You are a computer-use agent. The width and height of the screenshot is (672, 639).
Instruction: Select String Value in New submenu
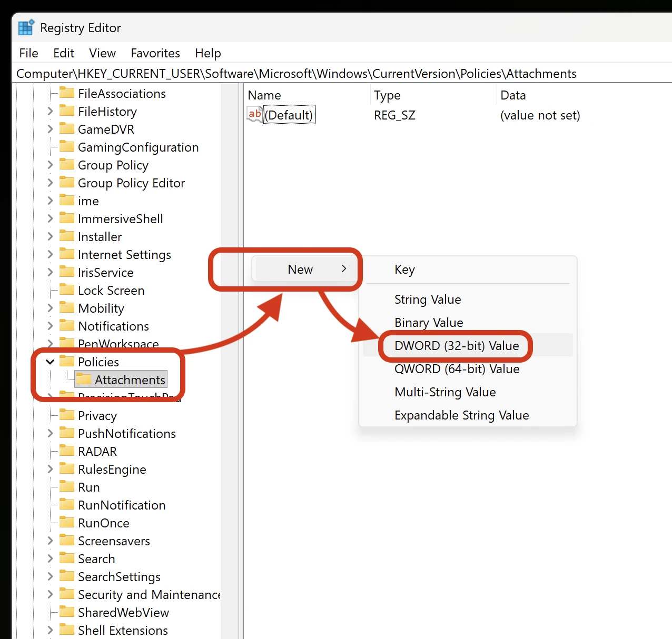428,299
